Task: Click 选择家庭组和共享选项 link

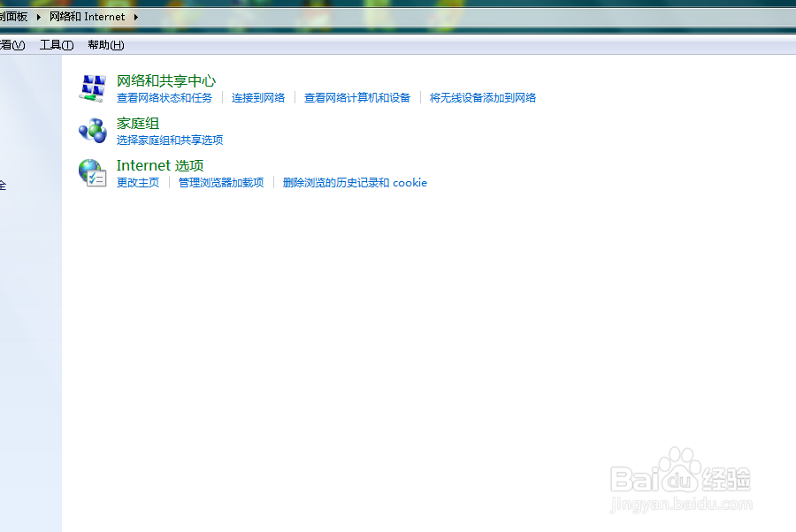Action: (170, 140)
